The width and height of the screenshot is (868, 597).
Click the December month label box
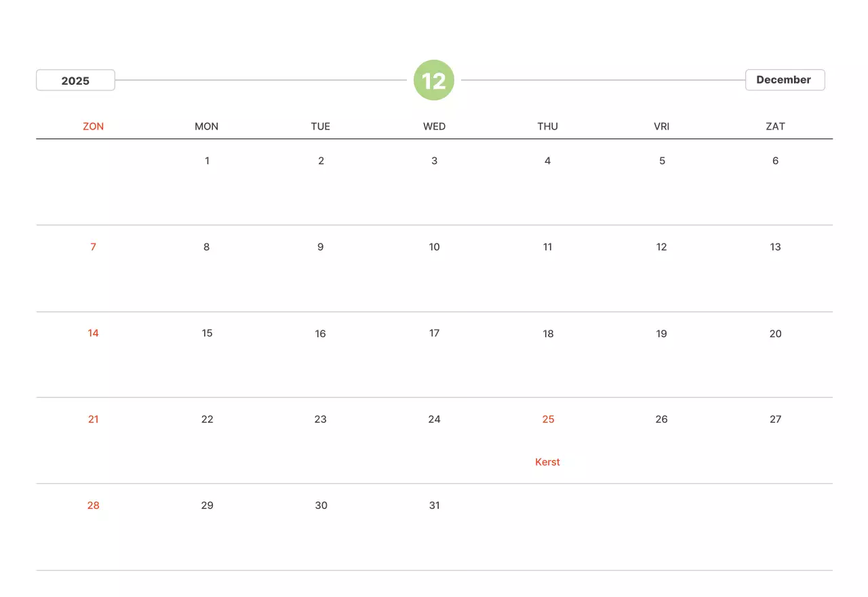(785, 80)
